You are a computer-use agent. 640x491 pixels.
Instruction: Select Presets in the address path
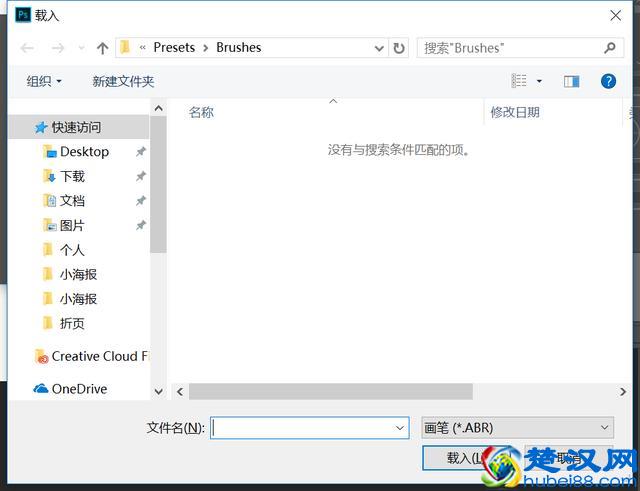(x=174, y=47)
